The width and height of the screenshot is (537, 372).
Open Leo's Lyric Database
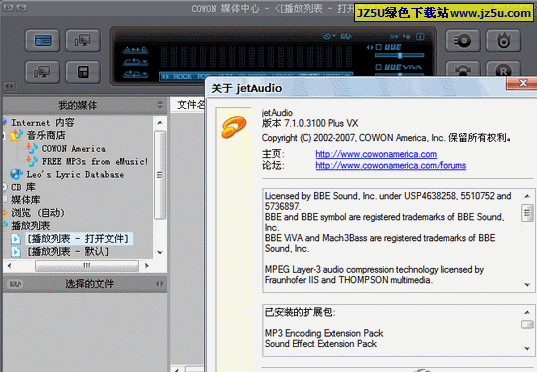tap(75, 175)
